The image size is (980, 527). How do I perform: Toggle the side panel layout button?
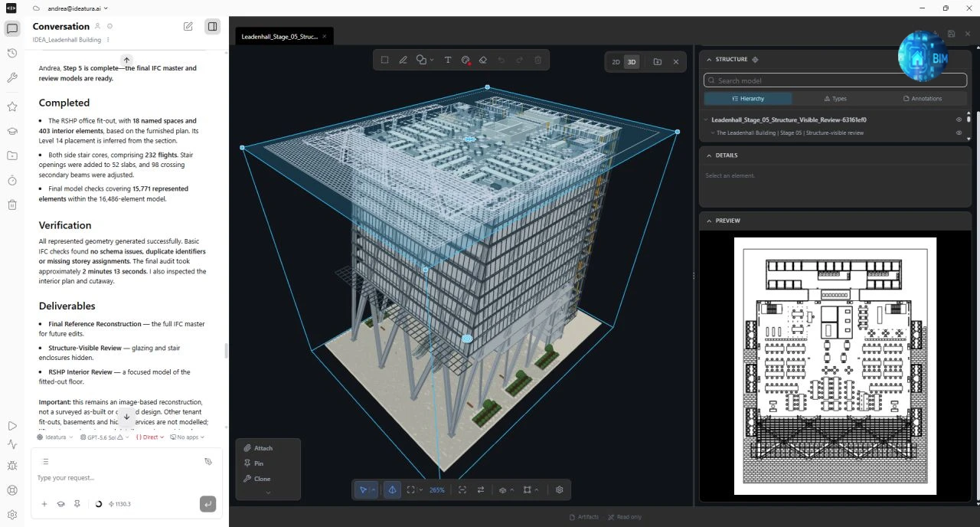pos(212,26)
